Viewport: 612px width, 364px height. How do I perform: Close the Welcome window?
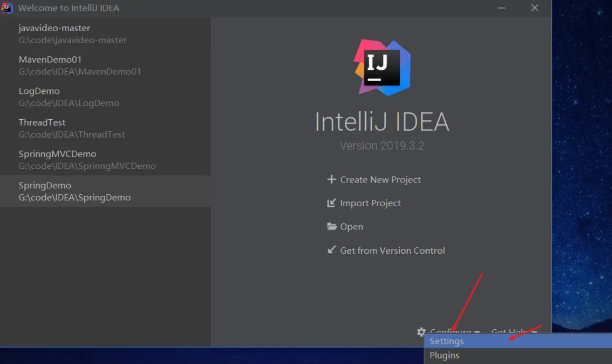coord(535,8)
